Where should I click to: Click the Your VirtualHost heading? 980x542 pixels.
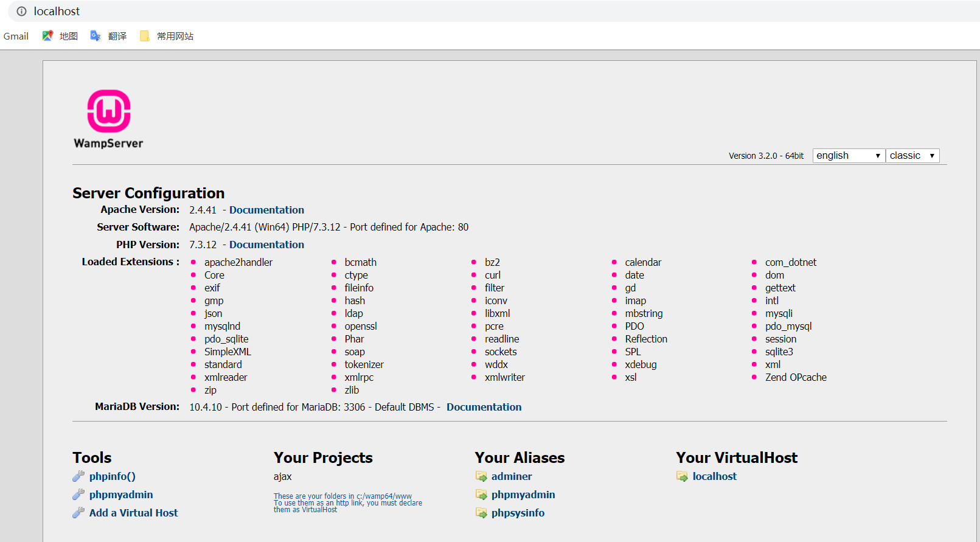pyautogui.click(x=737, y=457)
